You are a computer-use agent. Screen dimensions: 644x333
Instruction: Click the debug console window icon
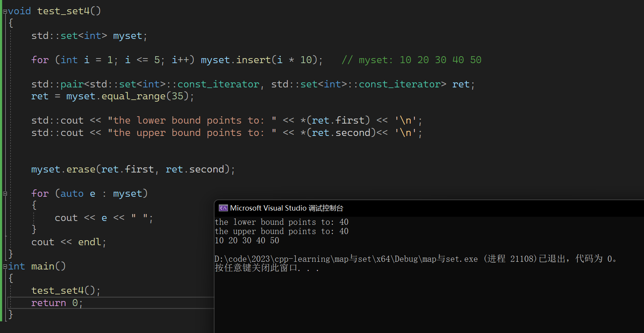click(x=223, y=208)
